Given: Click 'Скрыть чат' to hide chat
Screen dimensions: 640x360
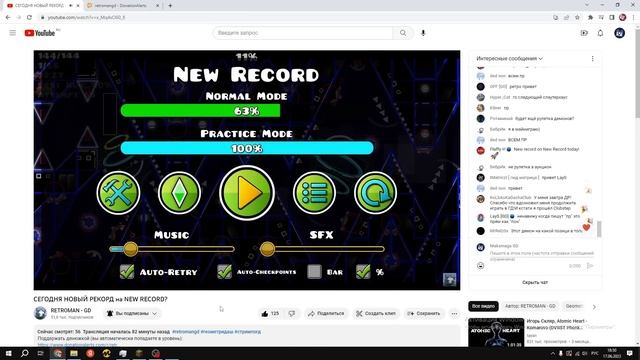Looking at the screenshot, I should [x=535, y=282].
